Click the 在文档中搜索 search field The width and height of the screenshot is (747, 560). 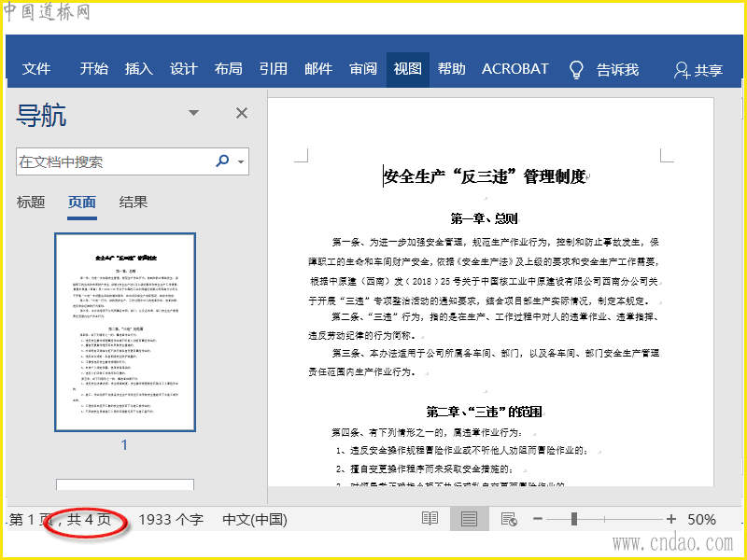[114, 161]
